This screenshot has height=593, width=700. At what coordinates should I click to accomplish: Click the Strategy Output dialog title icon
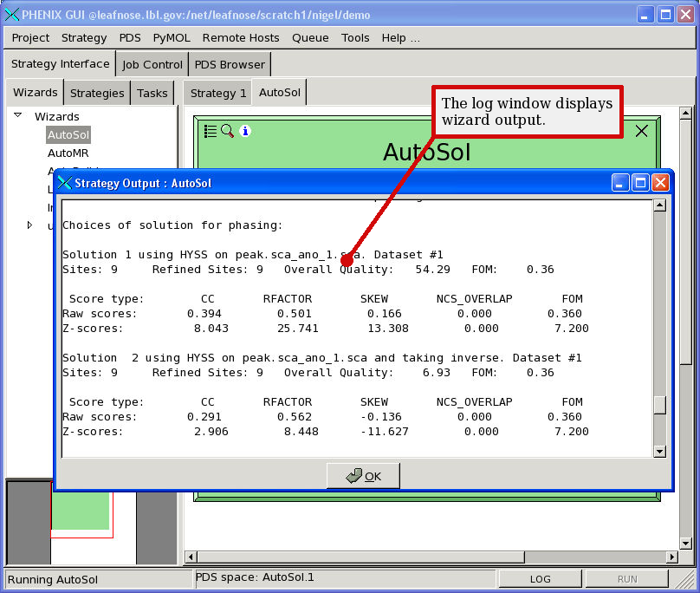tap(65, 183)
